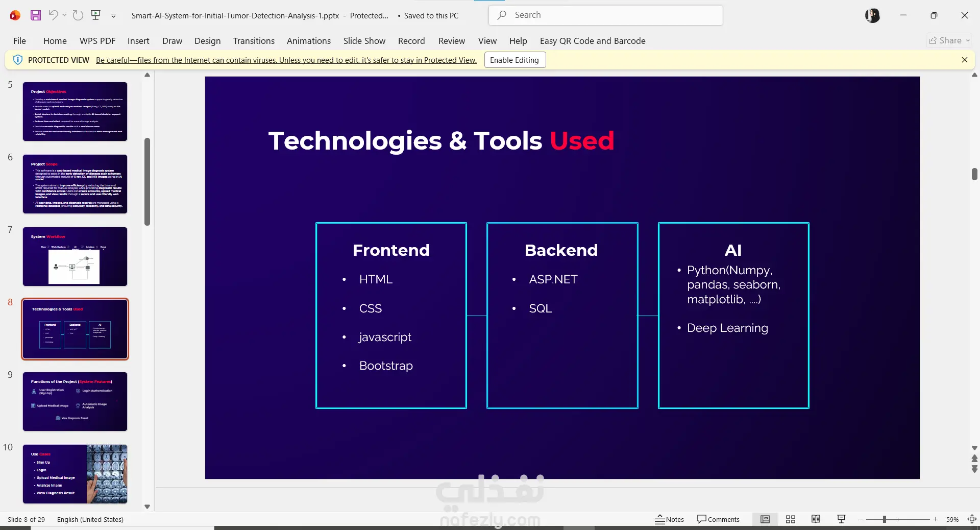Open the File menu
This screenshot has width=980, height=530.
[19, 41]
